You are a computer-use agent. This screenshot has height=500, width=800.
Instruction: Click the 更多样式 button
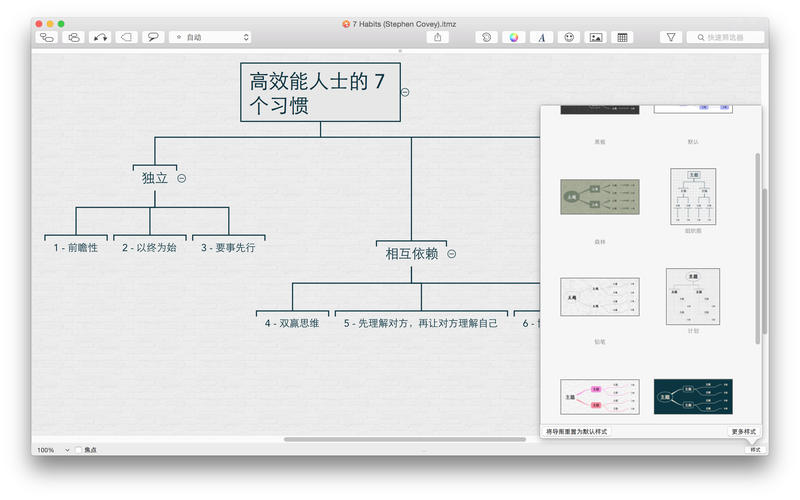click(743, 432)
